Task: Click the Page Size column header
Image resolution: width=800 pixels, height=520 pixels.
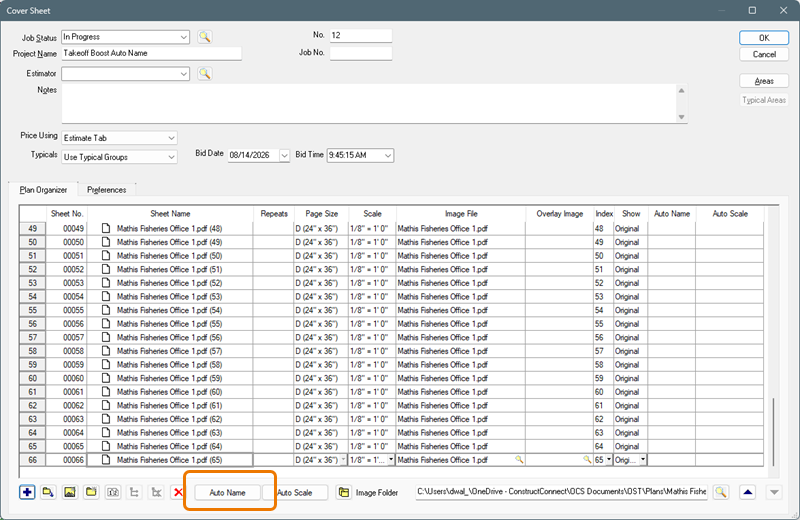Action: (321, 214)
